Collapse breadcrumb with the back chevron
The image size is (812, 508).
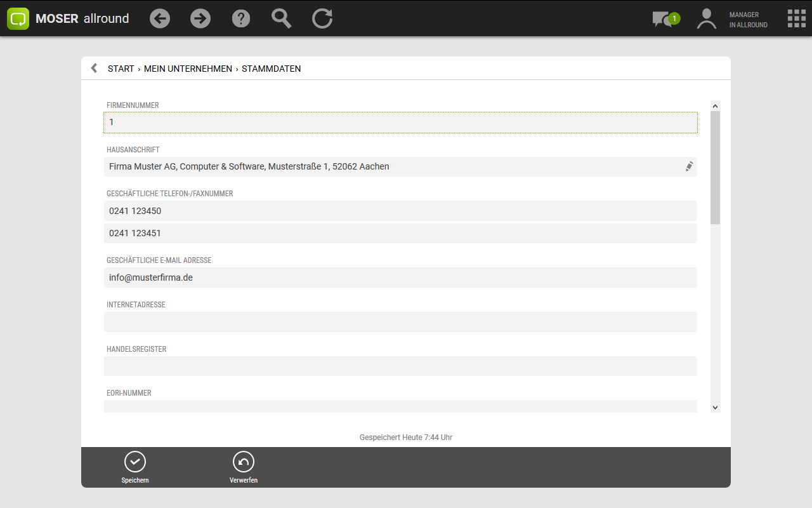click(94, 68)
